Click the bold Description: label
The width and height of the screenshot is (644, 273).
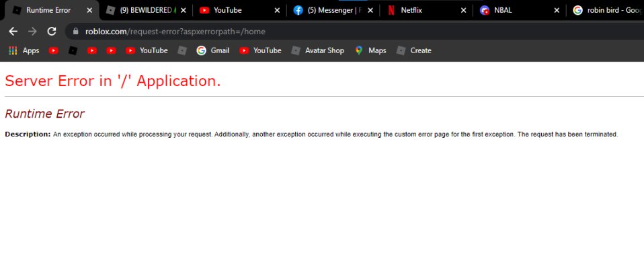point(28,134)
